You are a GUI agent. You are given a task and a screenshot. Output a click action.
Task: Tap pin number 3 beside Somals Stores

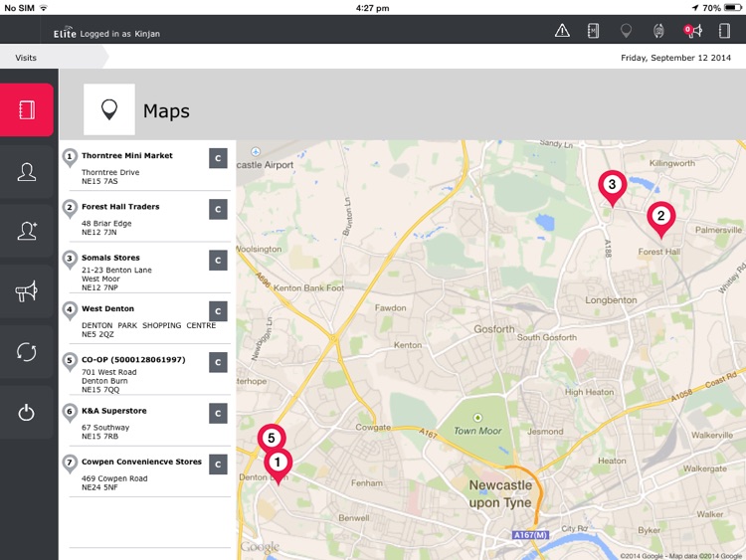coord(70,260)
